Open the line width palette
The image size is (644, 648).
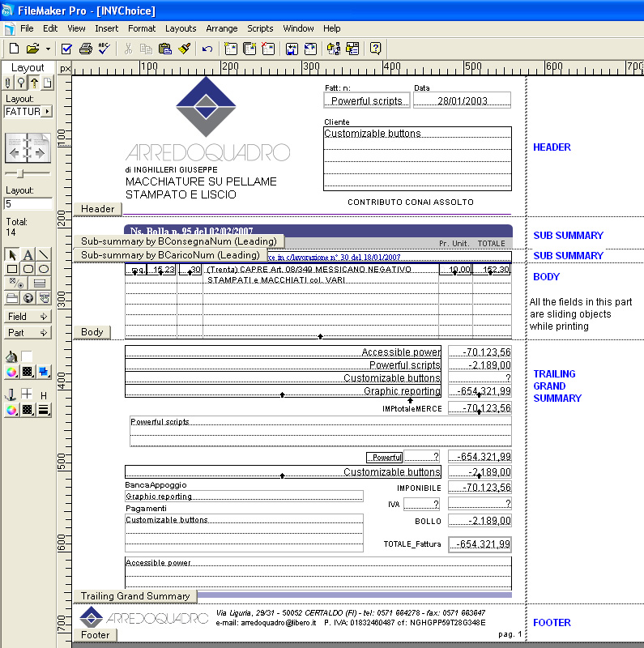pyautogui.click(x=44, y=410)
